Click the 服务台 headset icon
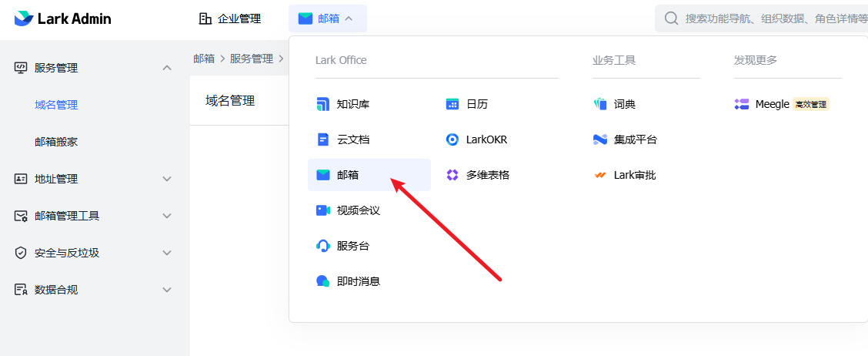868x356 pixels. (x=322, y=246)
